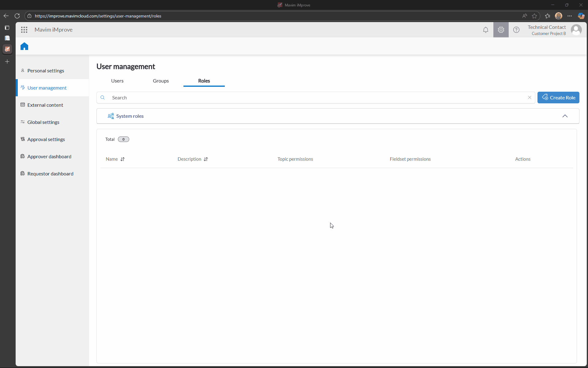Image resolution: width=588 pixels, height=368 pixels.
Task: Clear search with the X icon
Action: (x=530, y=98)
